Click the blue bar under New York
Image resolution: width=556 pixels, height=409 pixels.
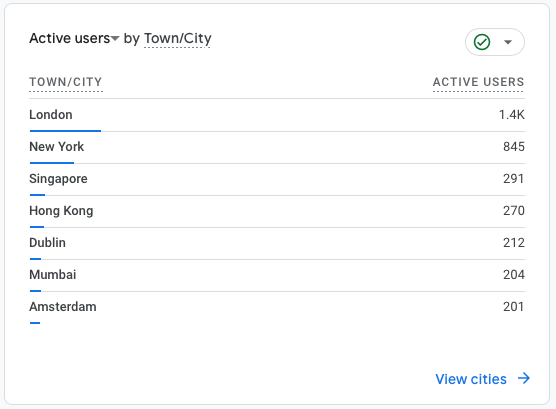pos(52,163)
